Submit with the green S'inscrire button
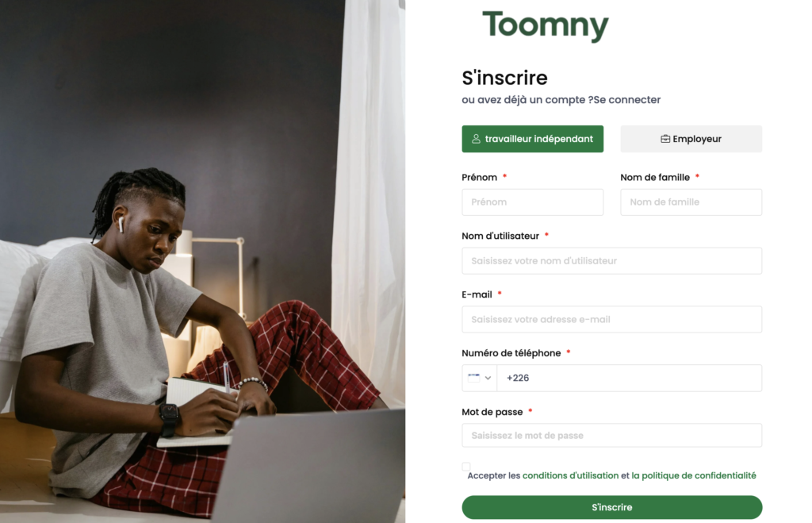The image size is (812, 523). 611,507
